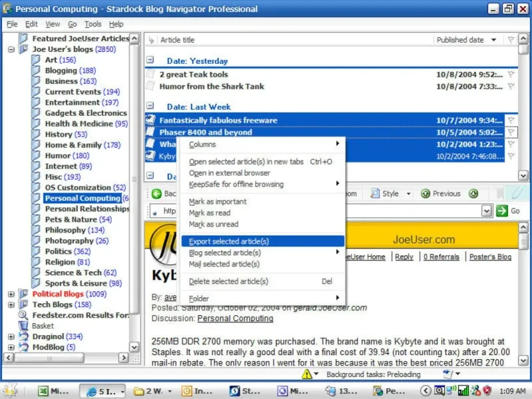Click the page icon of 2 great Teak tools
The height and width of the screenshot is (399, 532).
point(150,74)
